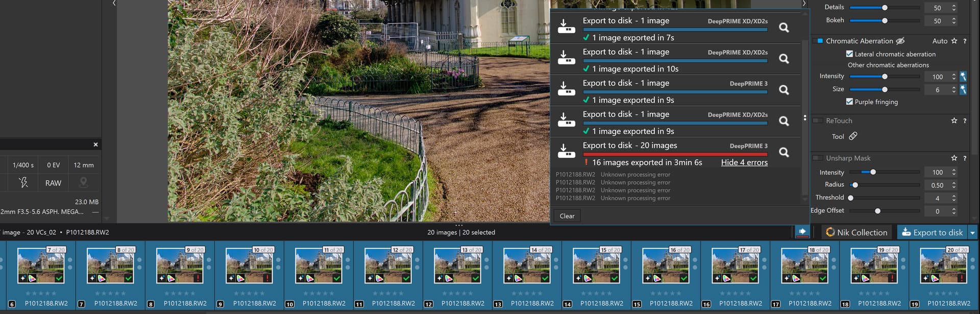Click the magnifier icon for the 7s export
Image resolution: width=980 pixels, height=314 pixels.
(x=784, y=28)
